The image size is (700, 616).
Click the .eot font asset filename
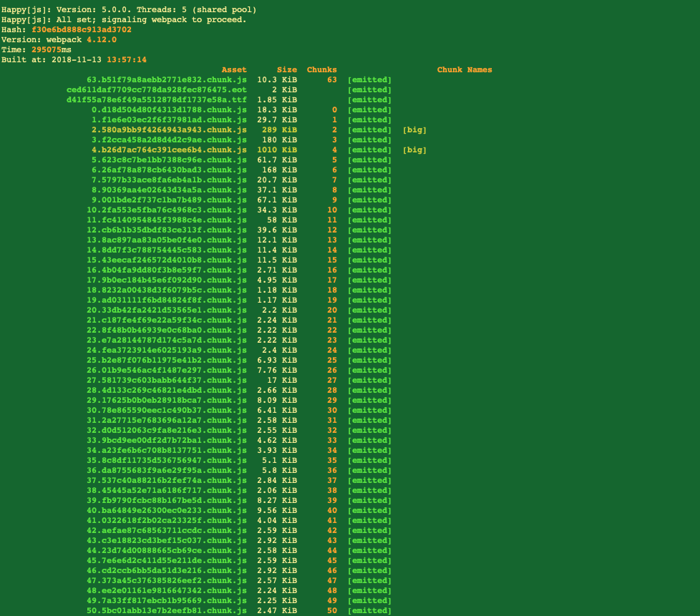pos(156,90)
